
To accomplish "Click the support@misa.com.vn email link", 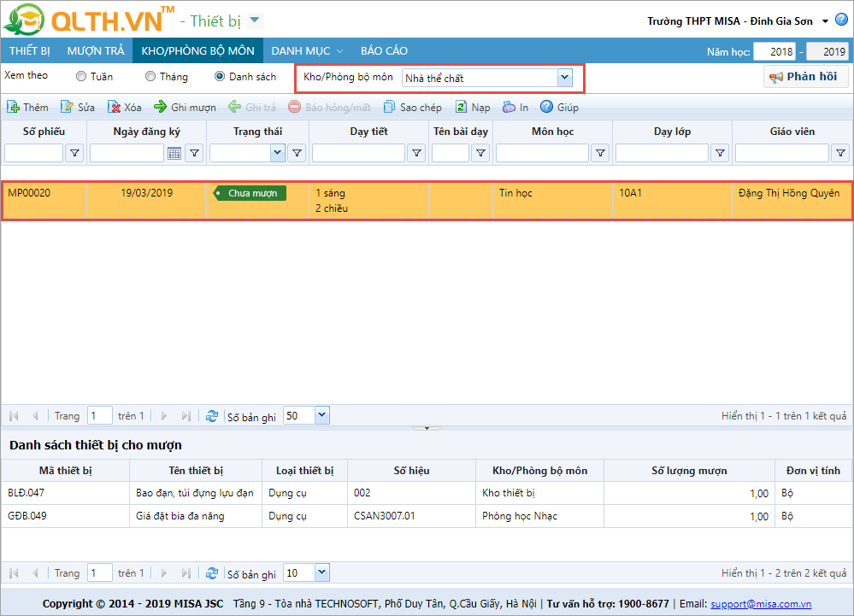I will point(761,604).
